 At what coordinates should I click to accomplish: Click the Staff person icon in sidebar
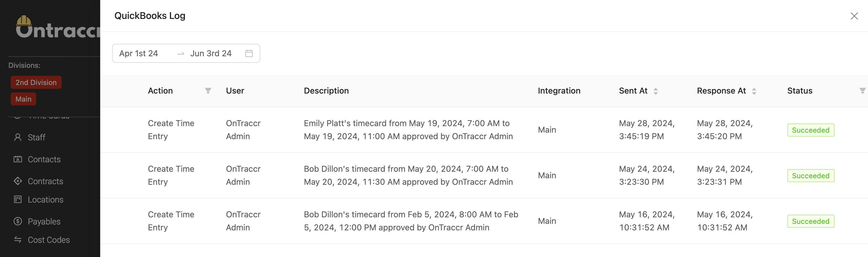click(x=17, y=137)
